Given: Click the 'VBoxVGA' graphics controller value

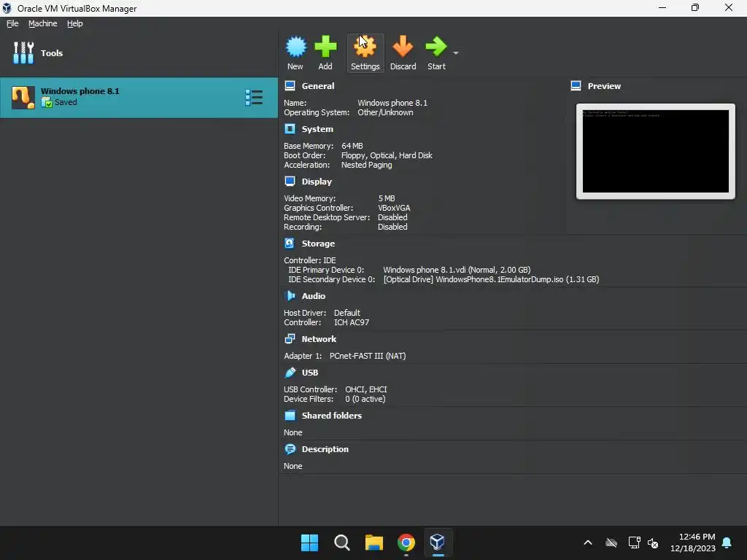Looking at the screenshot, I should (394, 208).
